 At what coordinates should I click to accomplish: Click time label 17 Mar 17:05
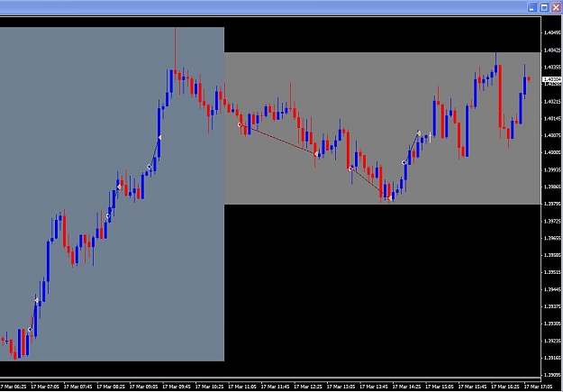coord(539,387)
